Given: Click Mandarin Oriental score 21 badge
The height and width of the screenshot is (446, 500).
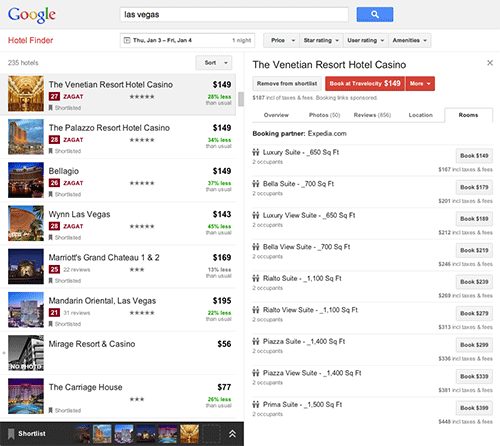Looking at the screenshot, I should 54,313.
